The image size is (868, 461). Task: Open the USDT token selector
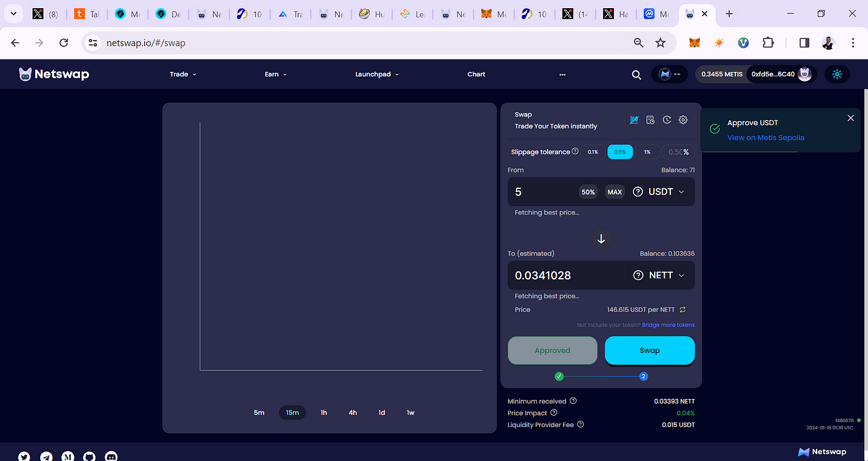pos(659,192)
